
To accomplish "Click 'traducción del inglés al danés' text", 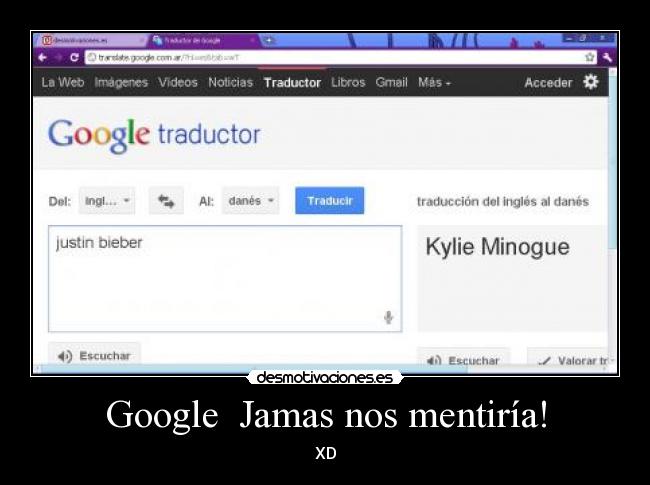I will coord(503,201).
